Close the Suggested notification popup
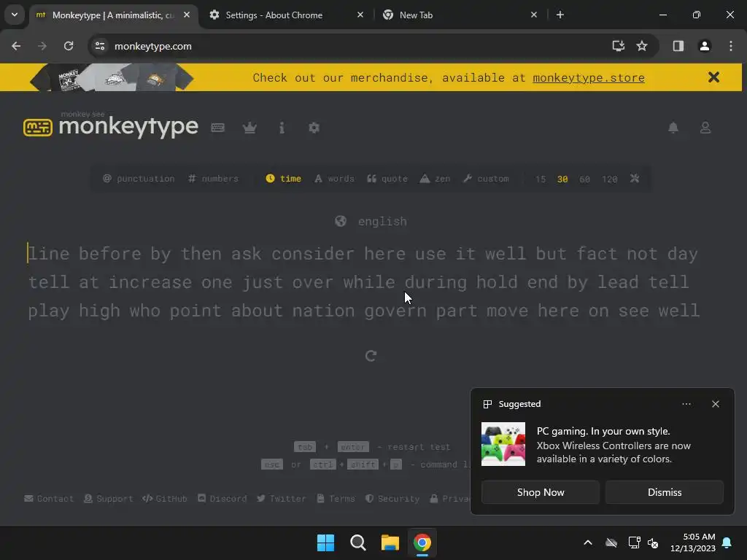The height and width of the screenshot is (560, 747). 716,404
